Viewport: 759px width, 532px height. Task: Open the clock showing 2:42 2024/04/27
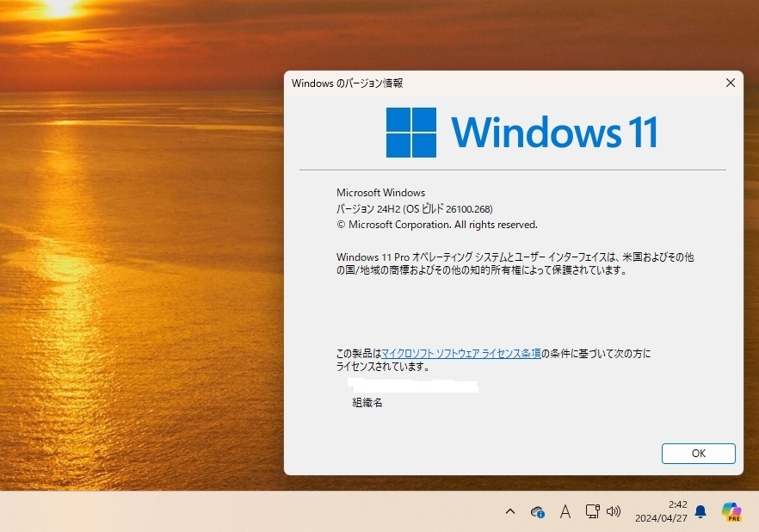click(x=661, y=511)
